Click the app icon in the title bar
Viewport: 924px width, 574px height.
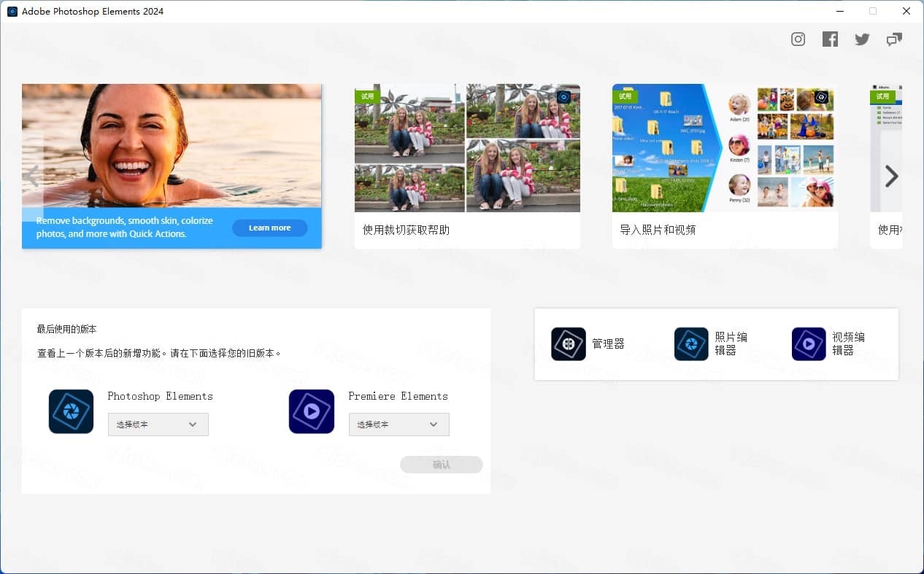click(12, 11)
